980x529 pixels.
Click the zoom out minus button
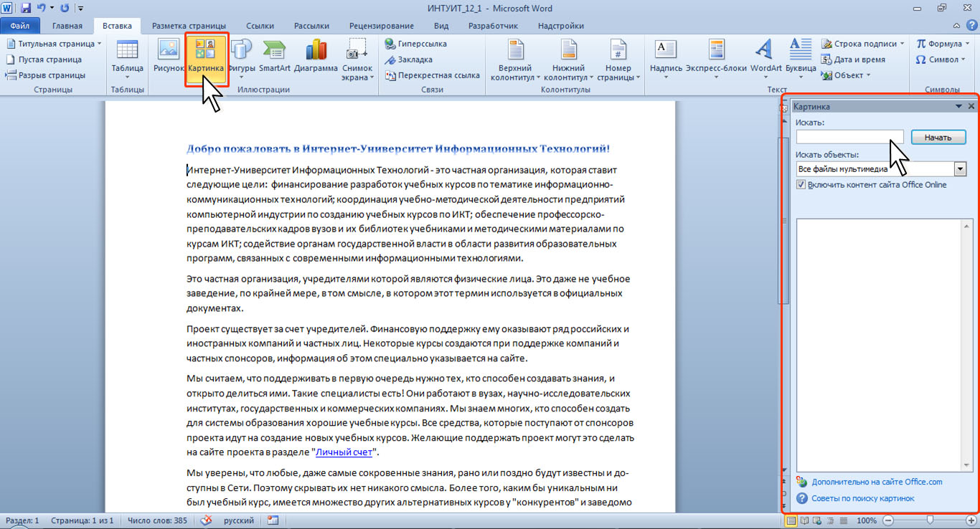(x=888, y=520)
